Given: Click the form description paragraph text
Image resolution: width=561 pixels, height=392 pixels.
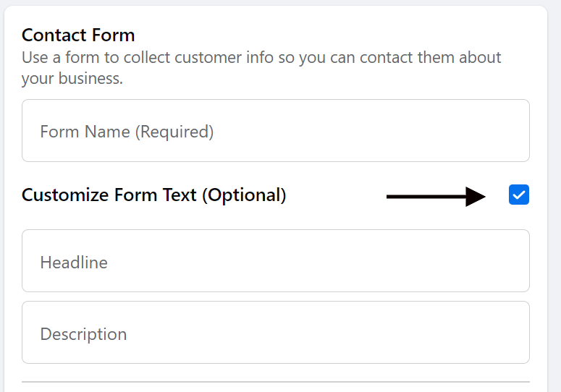Looking at the screenshot, I should 261,58.
